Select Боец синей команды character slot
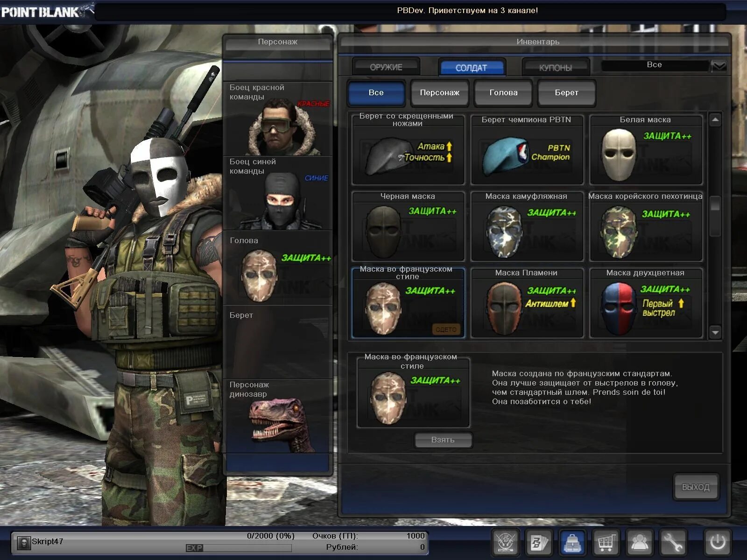 pyautogui.click(x=278, y=193)
